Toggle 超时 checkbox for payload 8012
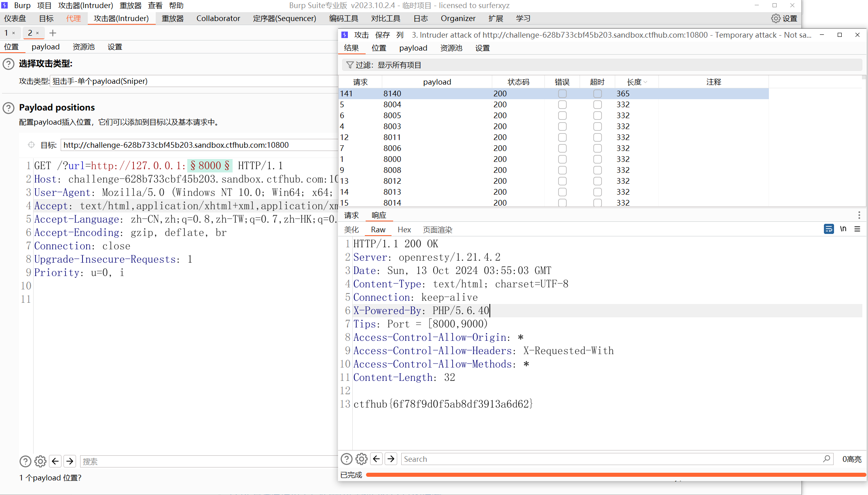868x495 pixels. [x=597, y=181]
